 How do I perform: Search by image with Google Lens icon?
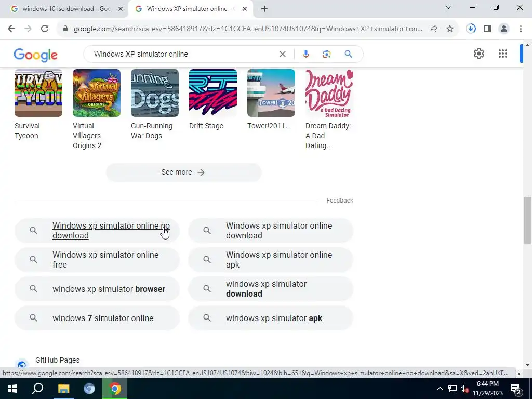(326, 54)
